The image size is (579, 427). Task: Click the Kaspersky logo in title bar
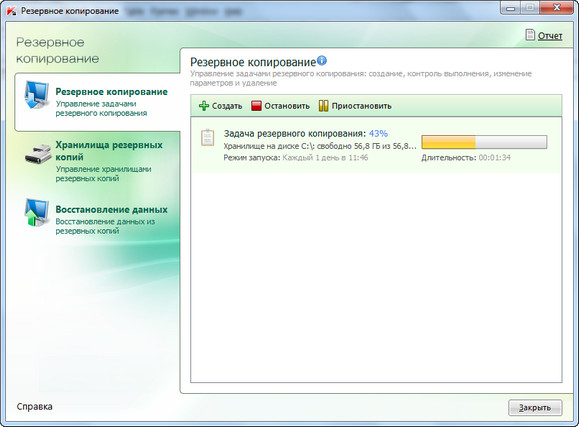tap(12, 11)
